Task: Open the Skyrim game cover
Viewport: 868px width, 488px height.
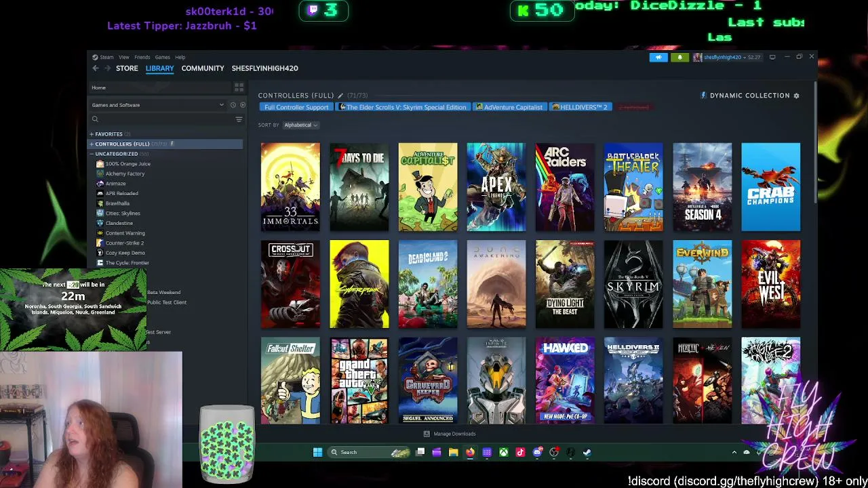Action: click(633, 284)
